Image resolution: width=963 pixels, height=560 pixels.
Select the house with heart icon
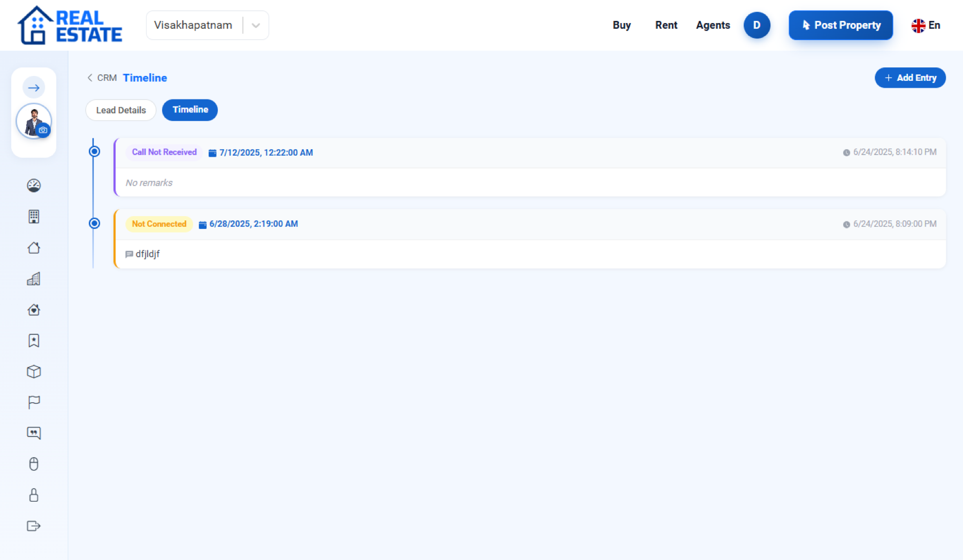pyautogui.click(x=34, y=310)
